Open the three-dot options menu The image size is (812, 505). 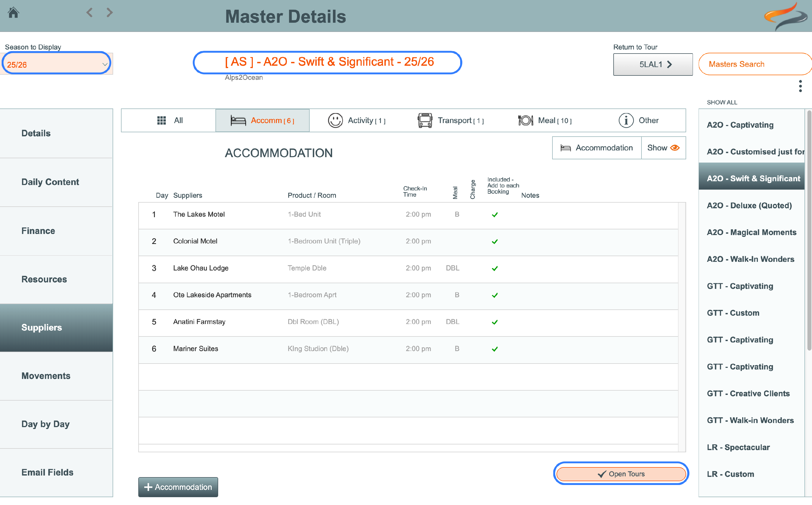coord(800,86)
